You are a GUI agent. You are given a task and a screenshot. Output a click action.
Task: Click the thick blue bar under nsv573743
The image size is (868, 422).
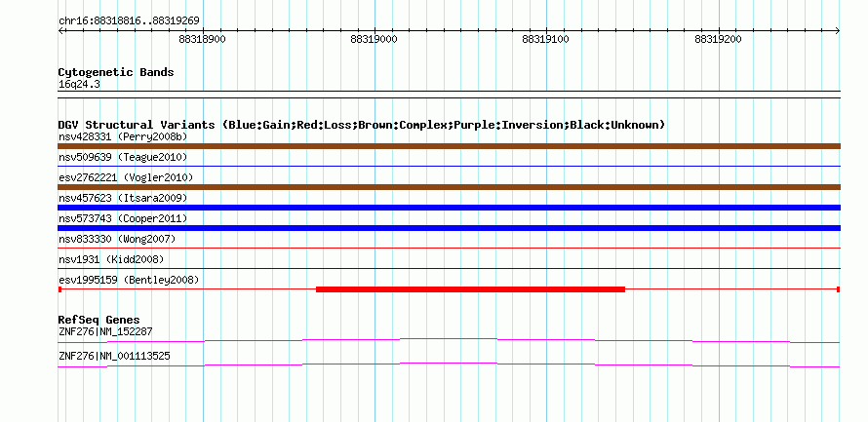click(449, 228)
